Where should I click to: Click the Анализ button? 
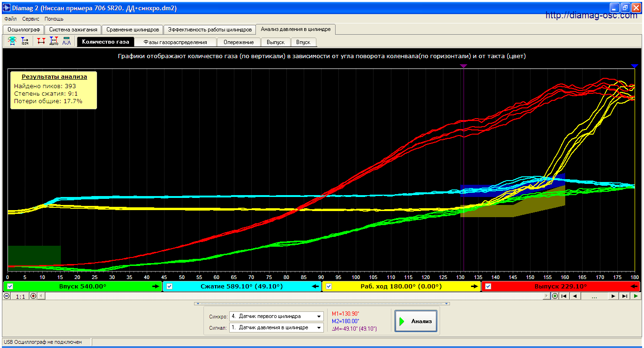tap(416, 321)
